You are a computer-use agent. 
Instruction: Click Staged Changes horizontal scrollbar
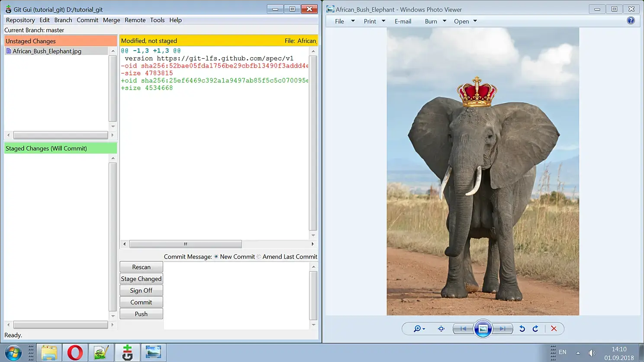pyautogui.click(x=61, y=325)
